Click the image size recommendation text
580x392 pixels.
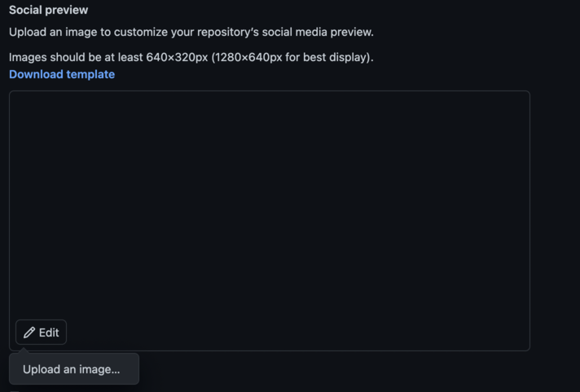pyautogui.click(x=191, y=57)
